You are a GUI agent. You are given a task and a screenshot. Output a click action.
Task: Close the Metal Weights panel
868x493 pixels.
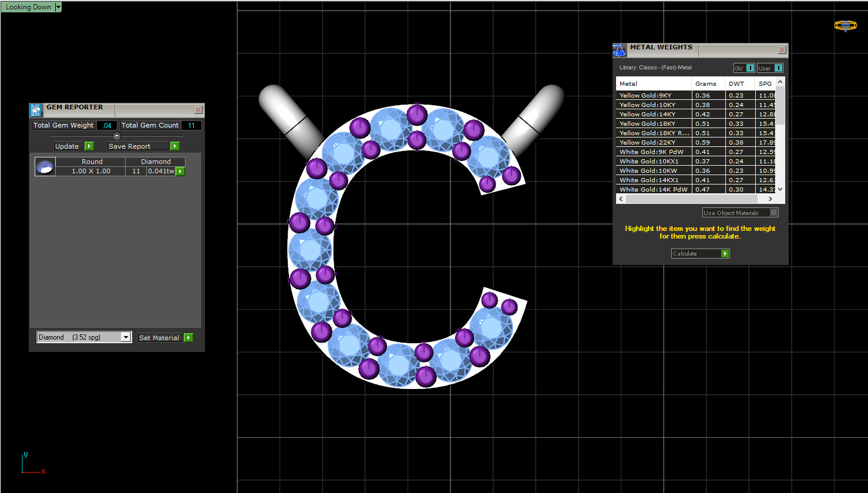(x=782, y=50)
